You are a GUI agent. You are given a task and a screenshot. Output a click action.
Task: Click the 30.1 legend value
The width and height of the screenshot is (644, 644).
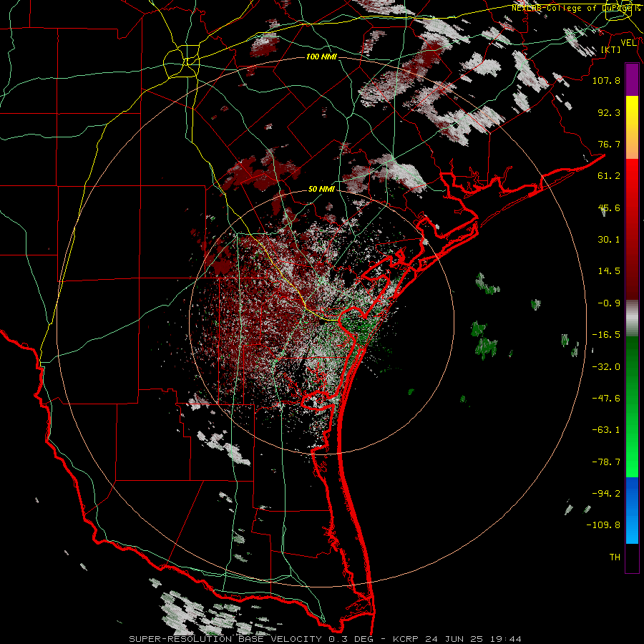click(x=609, y=240)
